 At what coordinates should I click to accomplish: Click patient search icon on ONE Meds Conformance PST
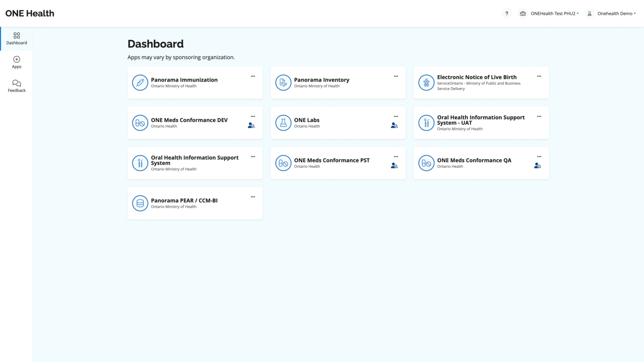tap(394, 166)
